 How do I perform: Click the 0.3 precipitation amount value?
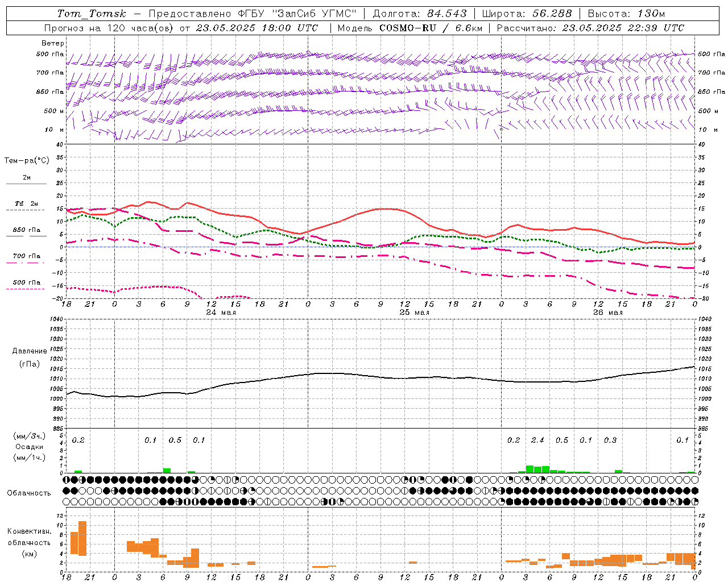(610, 440)
